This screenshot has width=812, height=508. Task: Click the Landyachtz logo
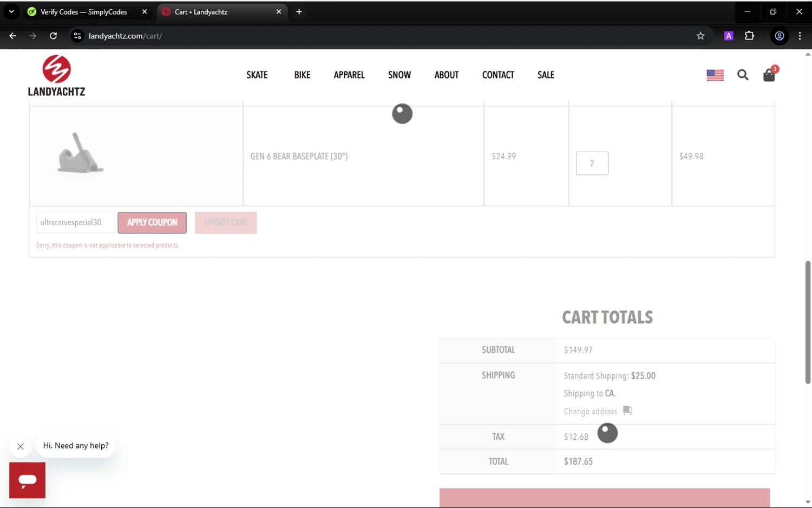click(x=56, y=76)
